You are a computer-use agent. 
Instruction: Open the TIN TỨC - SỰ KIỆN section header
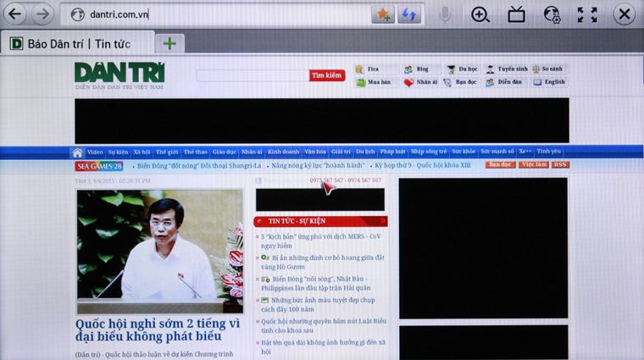(x=321, y=221)
